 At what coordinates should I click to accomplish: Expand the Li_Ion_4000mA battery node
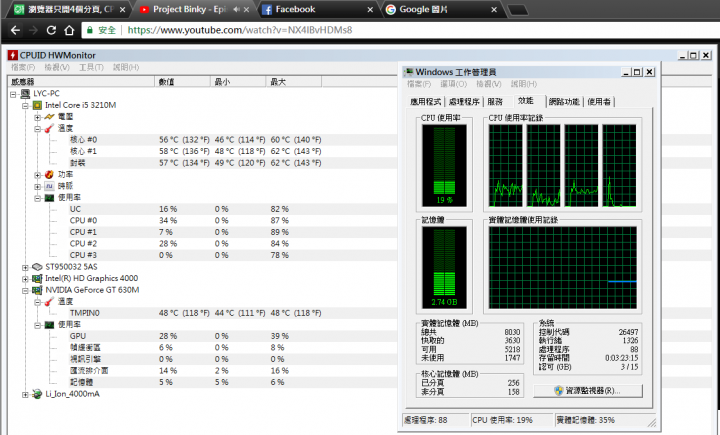[26, 395]
